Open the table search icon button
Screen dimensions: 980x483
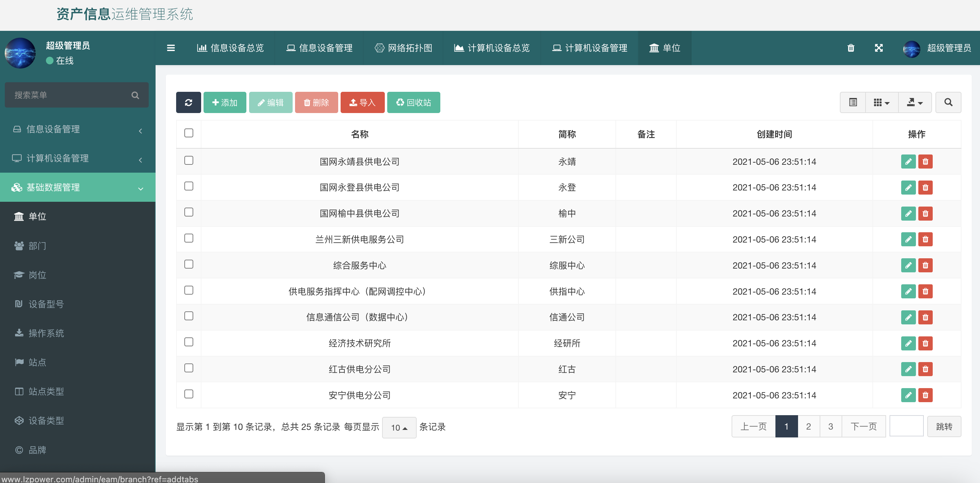948,102
